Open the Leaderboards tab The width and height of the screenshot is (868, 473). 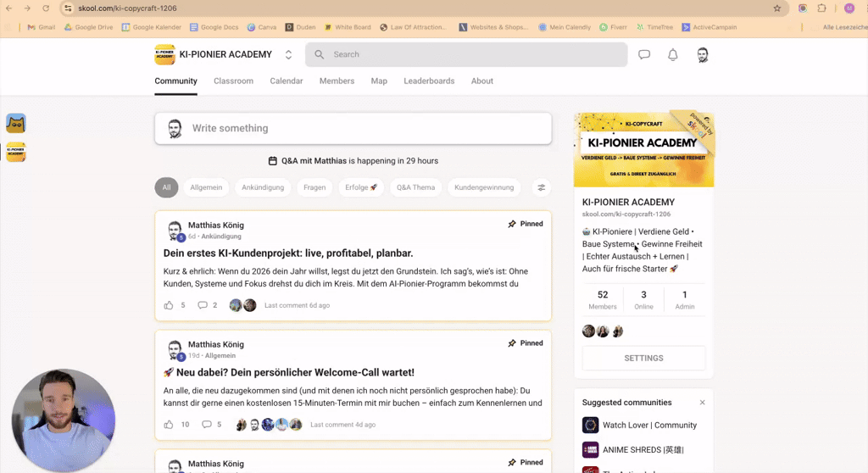pyautogui.click(x=429, y=81)
